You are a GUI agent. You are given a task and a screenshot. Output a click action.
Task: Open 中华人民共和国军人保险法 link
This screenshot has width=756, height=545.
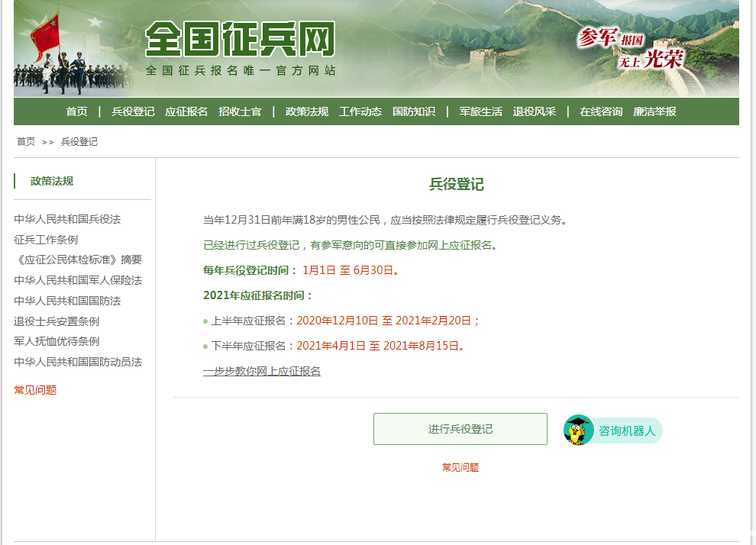click(x=78, y=280)
